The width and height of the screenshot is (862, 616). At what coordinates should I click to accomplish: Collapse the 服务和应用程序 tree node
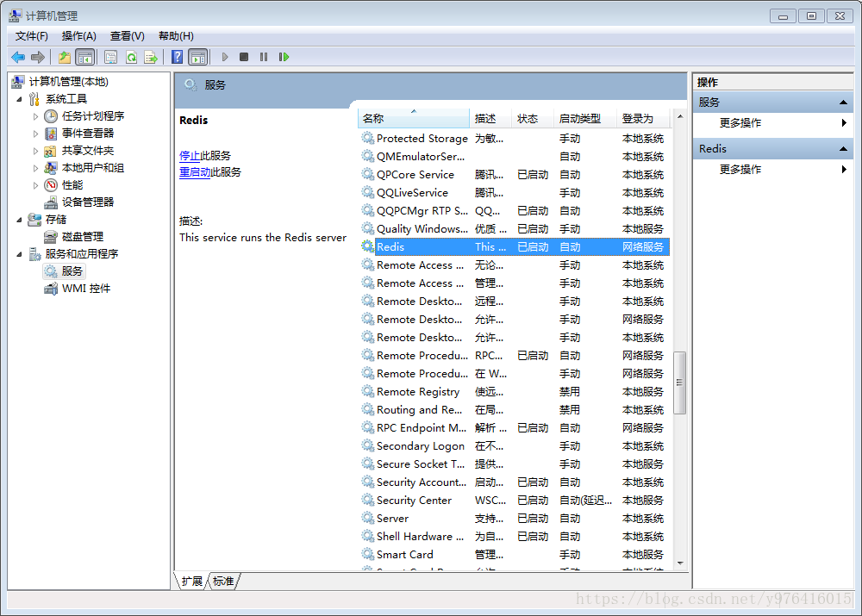click(19, 254)
